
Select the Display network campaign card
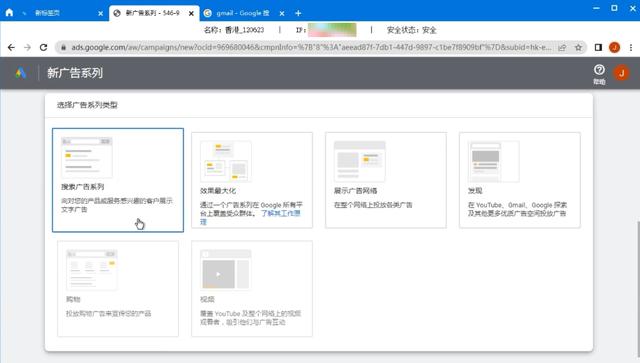tap(386, 180)
